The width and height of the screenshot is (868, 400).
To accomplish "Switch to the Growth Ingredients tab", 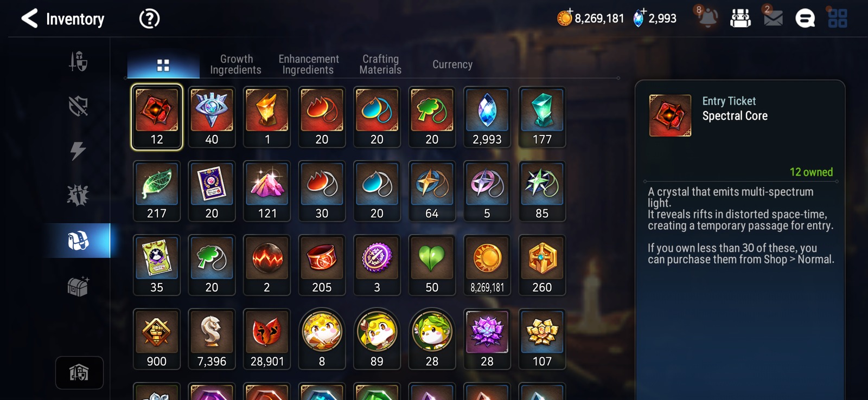I will 236,64.
